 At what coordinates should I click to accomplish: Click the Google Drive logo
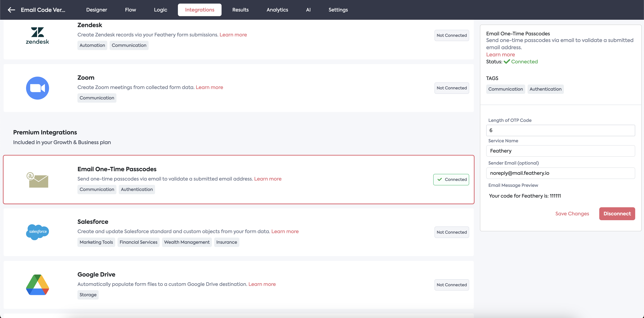coord(38,285)
